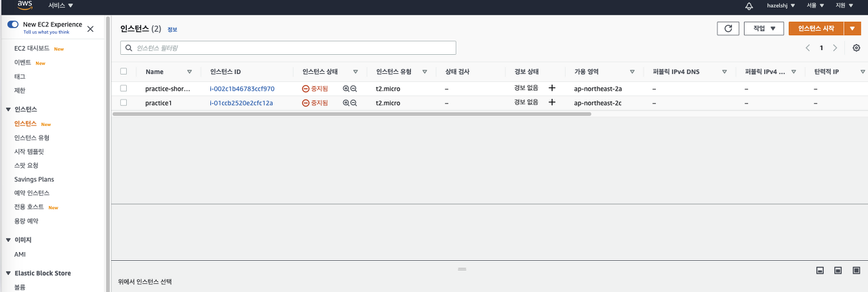
Task: Click ap-northeast-2a availability zone cell
Action: point(597,89)
